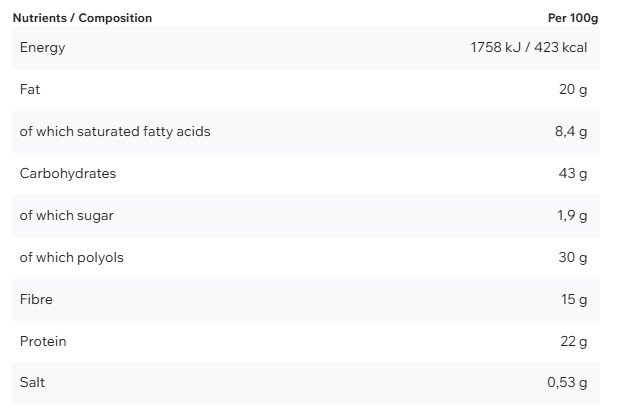
Task: Click the Fibre row label
Action: coord(36,300)
